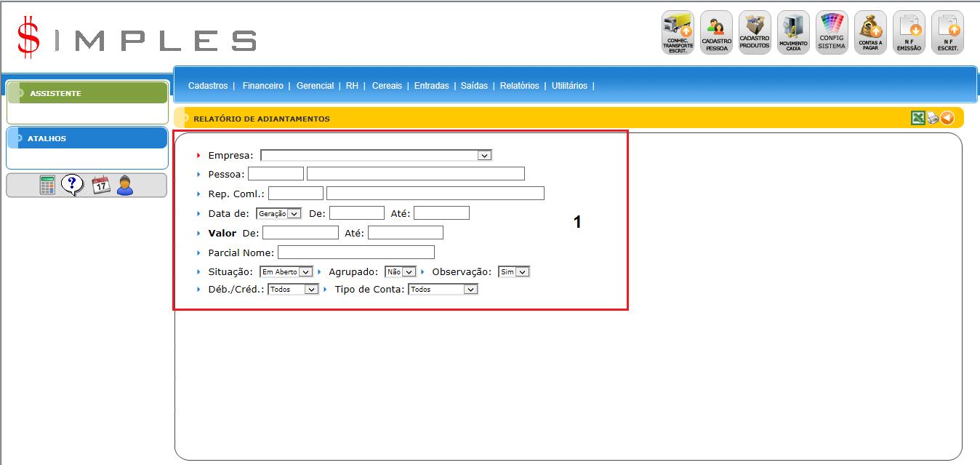Open the Relatórios menu
This screenshot has width=980, height=465.
[519, 86]
